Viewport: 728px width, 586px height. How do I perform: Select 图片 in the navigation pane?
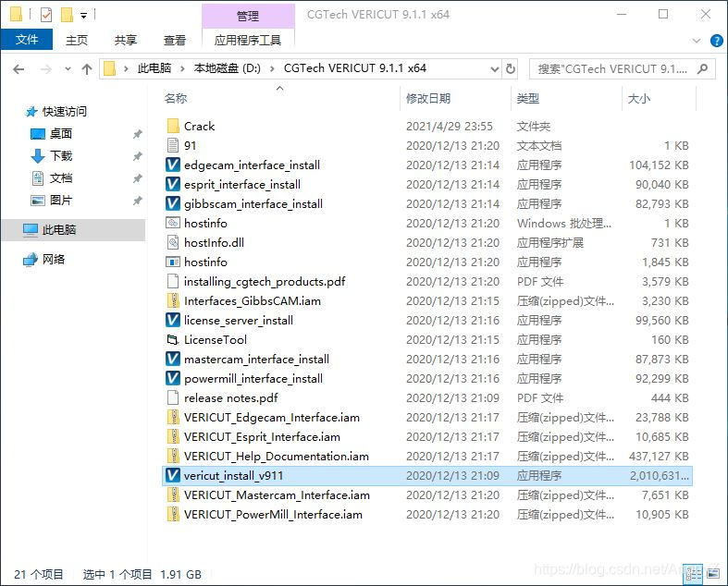[61, 201]
